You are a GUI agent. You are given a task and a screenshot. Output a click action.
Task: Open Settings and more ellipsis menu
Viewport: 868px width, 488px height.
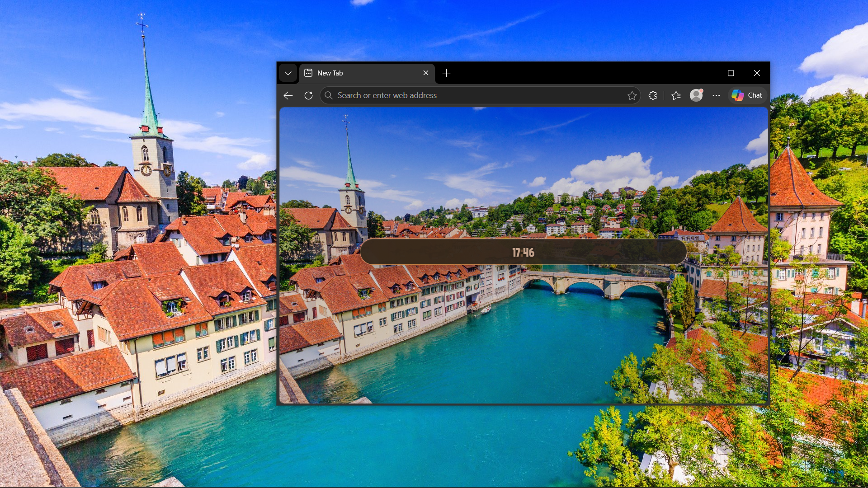click(x=716, y=95)
